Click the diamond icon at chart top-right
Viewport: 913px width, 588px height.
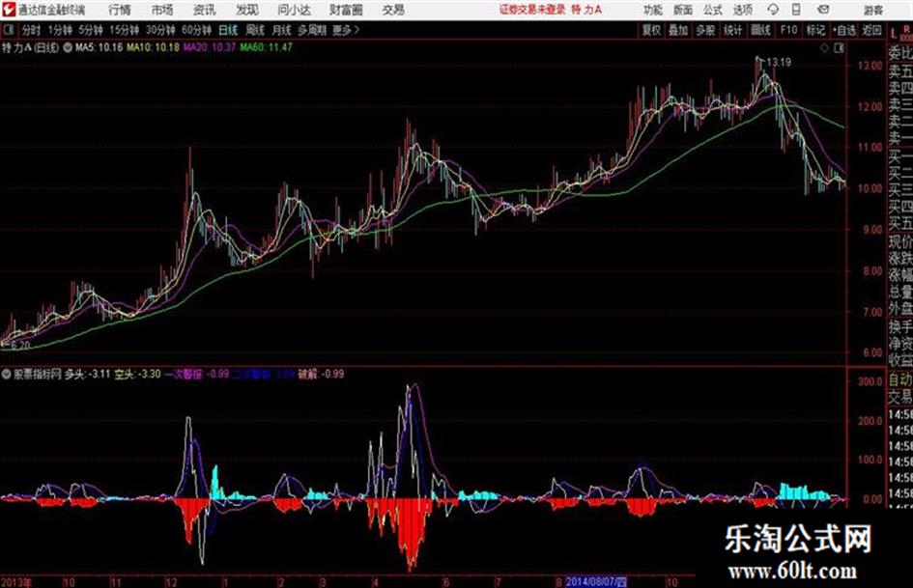coord(824,48)
